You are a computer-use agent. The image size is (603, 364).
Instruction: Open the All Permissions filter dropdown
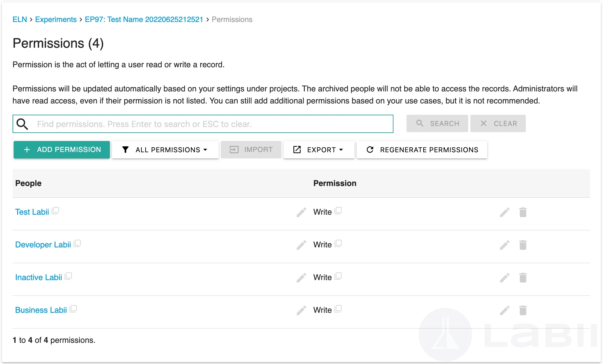click(x=165, y=150)
